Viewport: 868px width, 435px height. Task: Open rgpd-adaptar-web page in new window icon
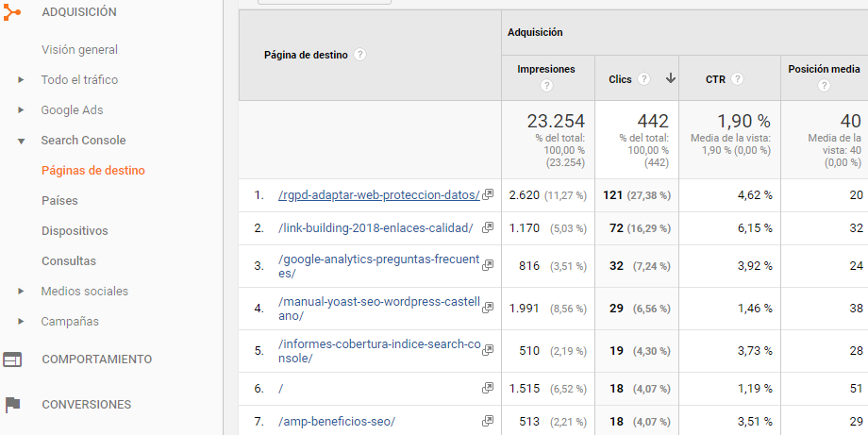488,195
